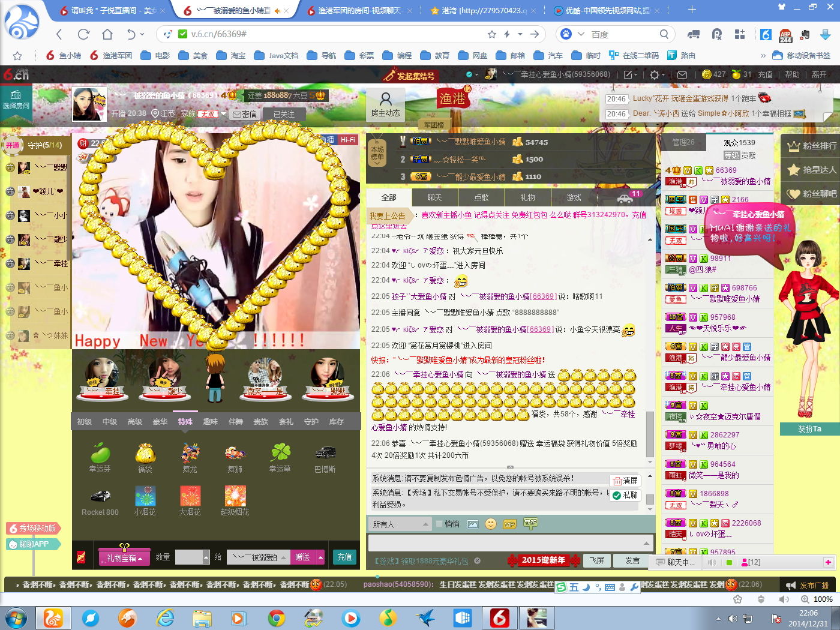This screenshot has height=630, width=840.
Task: Bookmark this page with the star icon
Action: (x=492, y=34)
